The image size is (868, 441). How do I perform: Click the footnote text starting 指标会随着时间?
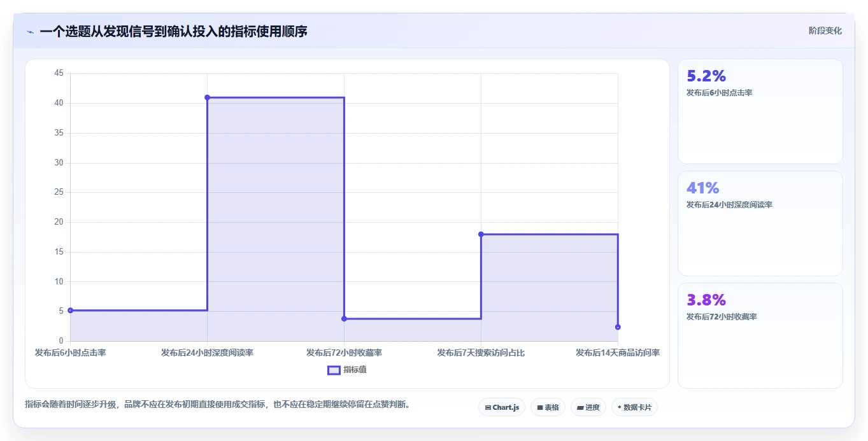pyautogui.click(x=217, y=405)
